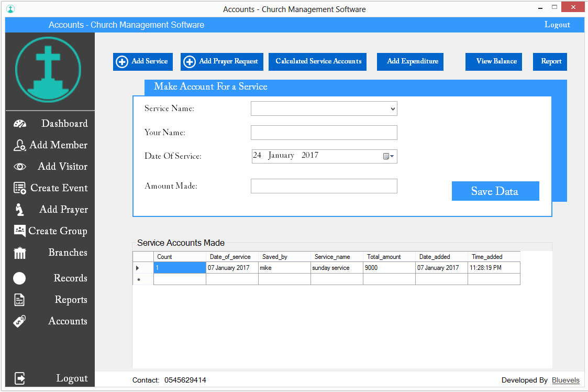
Task: Click the church cross logo
Action: pos(48,69)
